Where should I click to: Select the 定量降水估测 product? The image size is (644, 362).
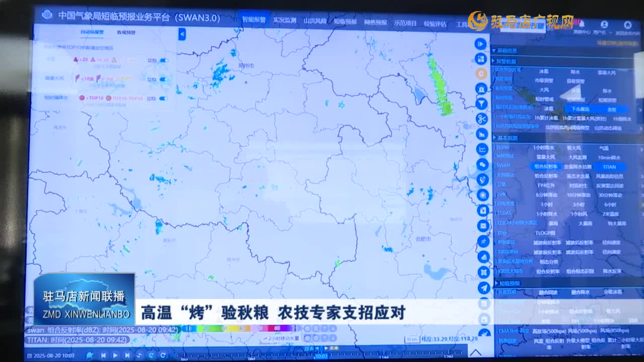pos(578,167)
